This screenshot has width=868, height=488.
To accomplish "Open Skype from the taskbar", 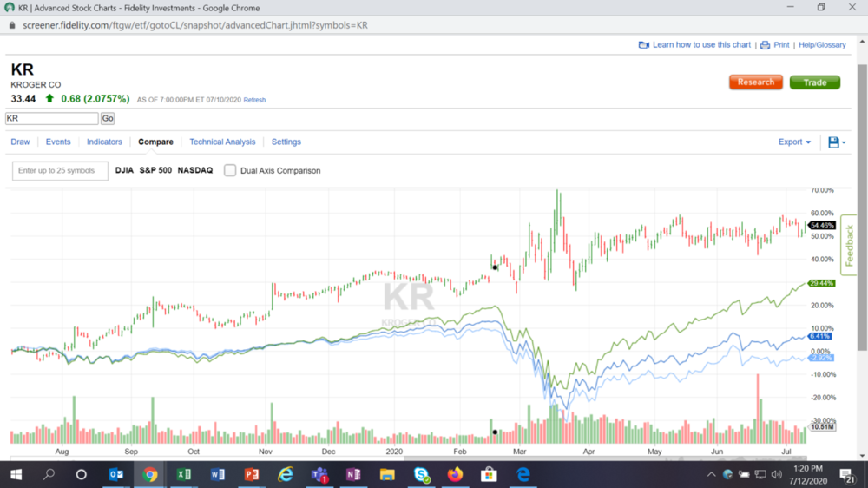I will coord(421,475).
